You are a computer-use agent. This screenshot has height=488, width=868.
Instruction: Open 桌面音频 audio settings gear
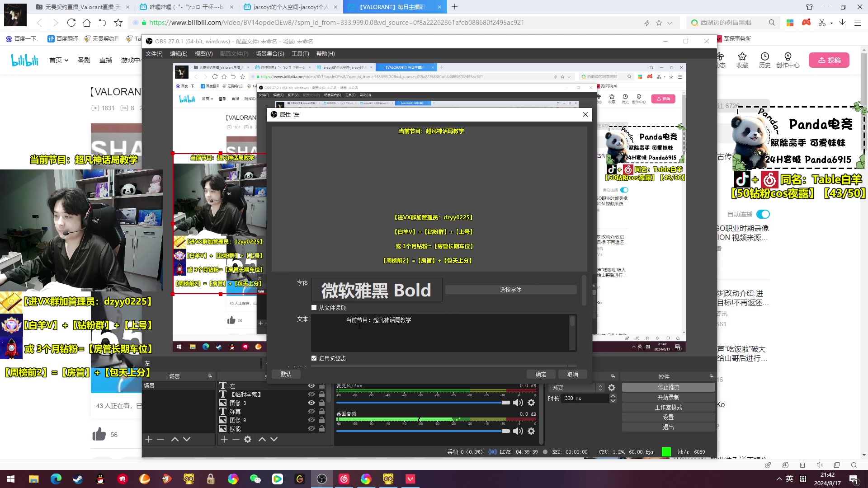(531, 431)
